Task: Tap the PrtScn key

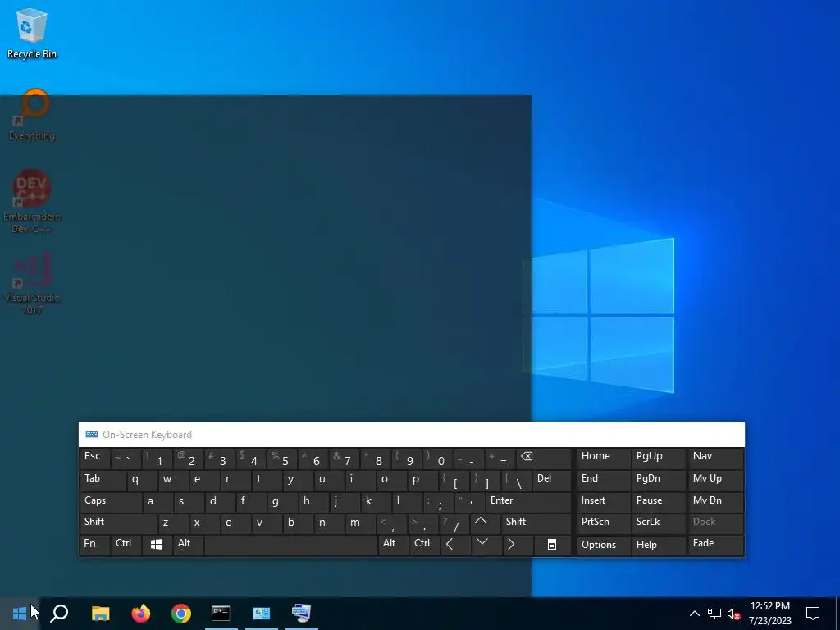Action: click(x=603, y=523)
